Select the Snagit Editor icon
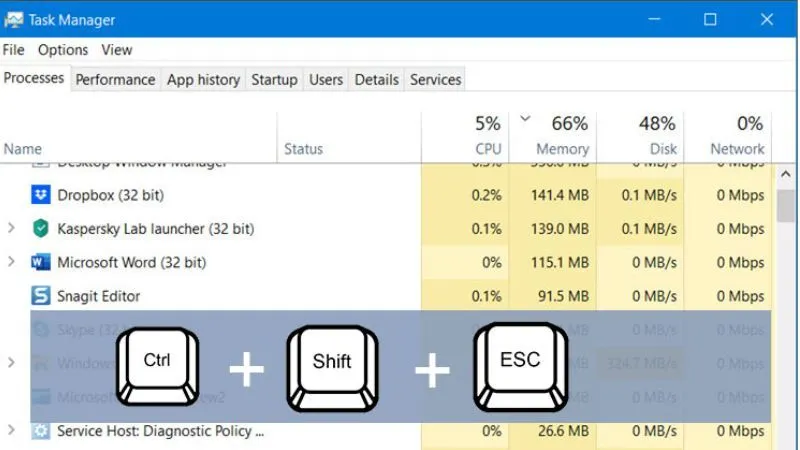This screenshot has height=450, width=800. [40, 296]
